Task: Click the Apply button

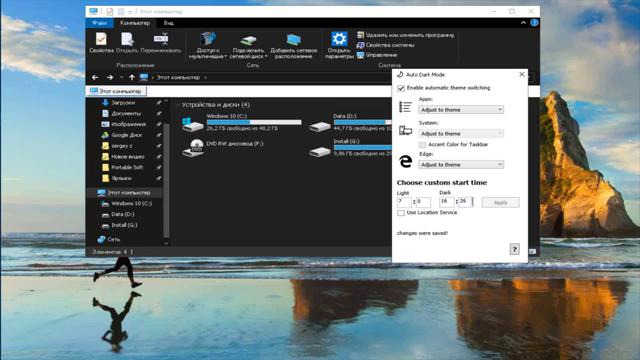Action: [x=500, y=202]
